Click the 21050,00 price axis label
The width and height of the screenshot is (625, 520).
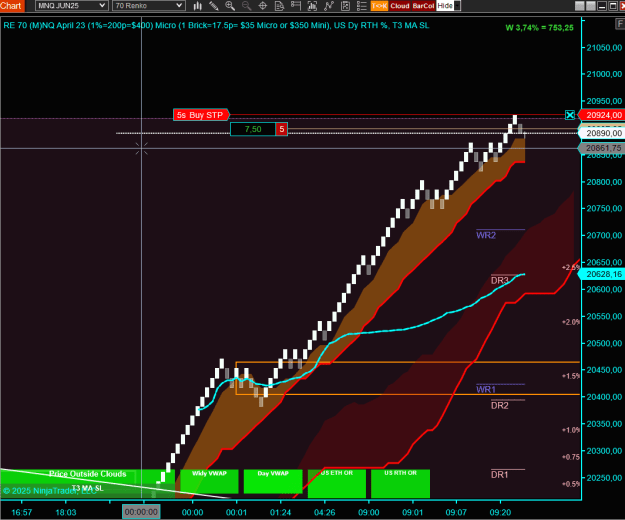pyautogui.click(x=604, y=47)
